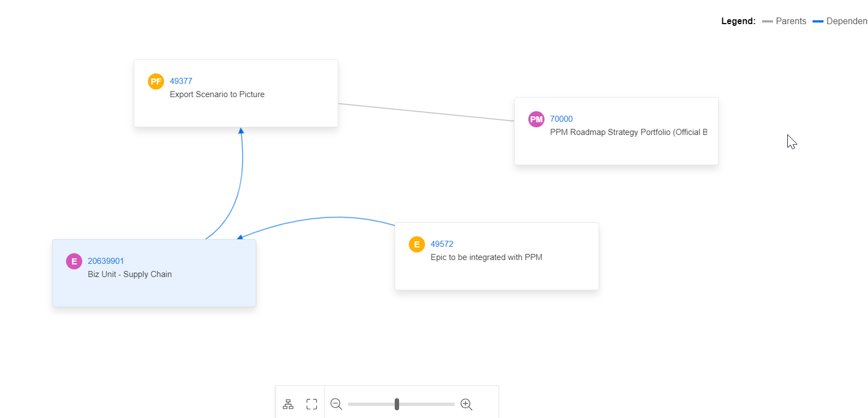
Task: Open item link 49377
Action: pos(181,81)
